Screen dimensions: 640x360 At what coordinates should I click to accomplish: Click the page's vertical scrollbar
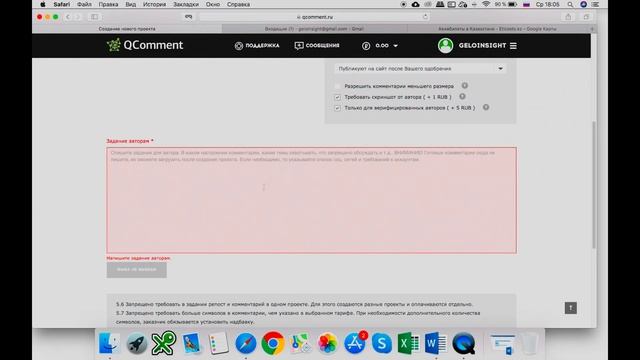tap(594, 184)
